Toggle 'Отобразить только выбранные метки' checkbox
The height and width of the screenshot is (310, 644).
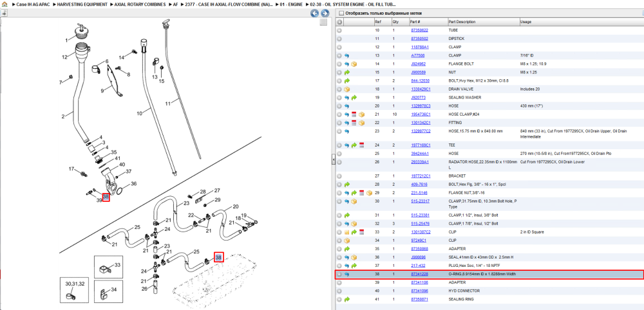[x=341, y=13]
